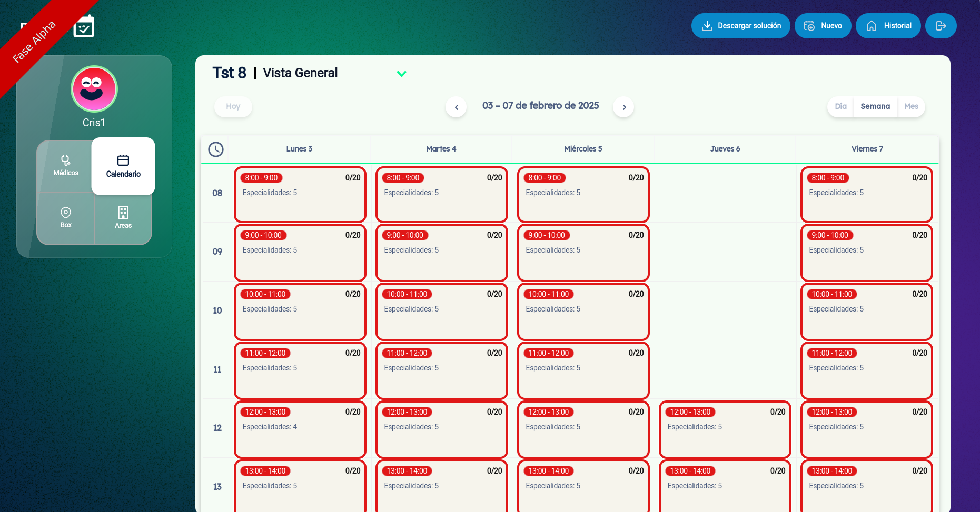980x512 pixels.
Task: Open Jueves 6 slot 13:00 - 14:00
Action: tap(725, 486)
